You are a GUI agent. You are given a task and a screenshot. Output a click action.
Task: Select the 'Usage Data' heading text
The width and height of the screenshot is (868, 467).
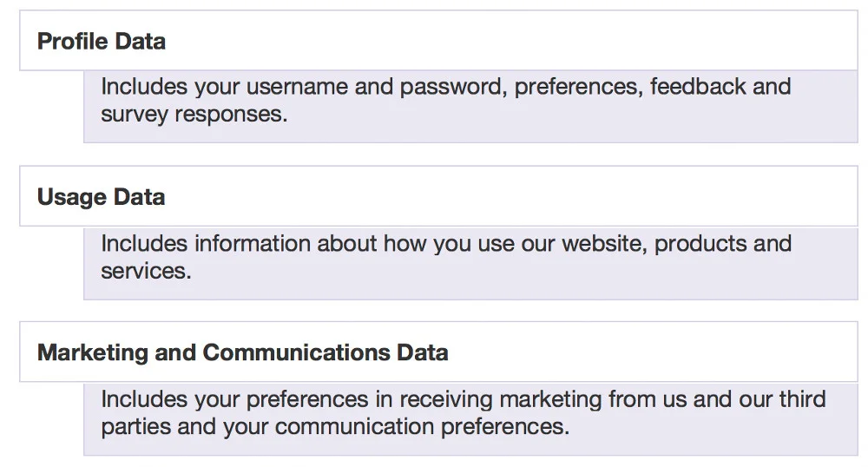[x=102, y=198]
